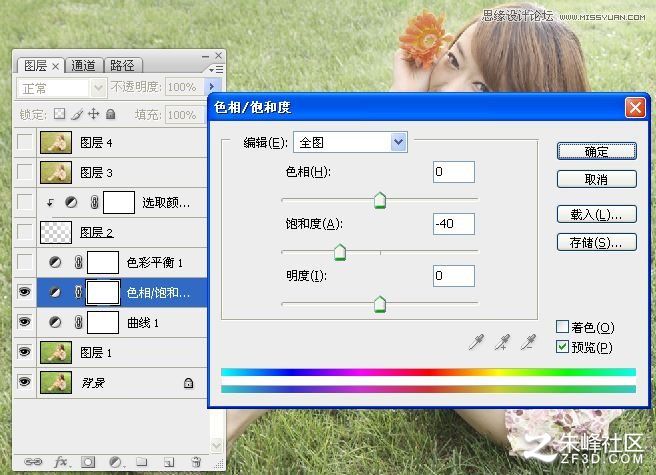Show 色彩平衡 1 layer visibility box
This screenshot has width=656, height=475.
25,262
